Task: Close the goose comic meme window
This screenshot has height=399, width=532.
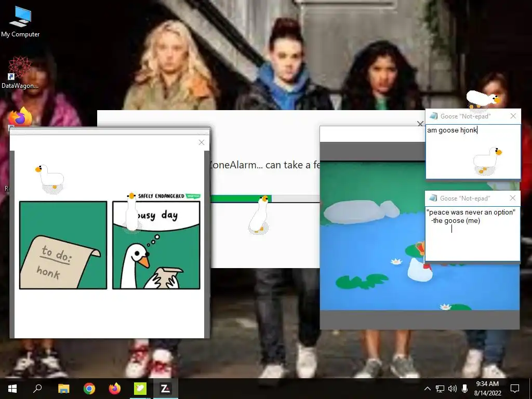Action: pyautogui.click(x=202, y=142)
